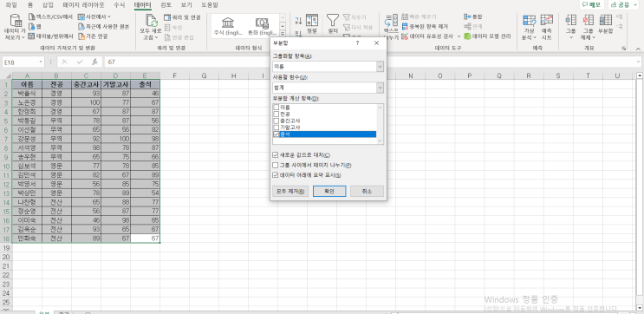Open the 사용할 함수 dropdown
Image resolution: width=644 pixels, height=314 pixels.
point(380,88)
